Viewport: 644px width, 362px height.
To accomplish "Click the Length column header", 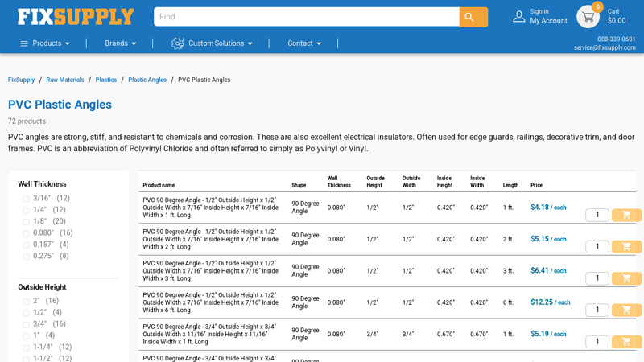I will 510,185.
